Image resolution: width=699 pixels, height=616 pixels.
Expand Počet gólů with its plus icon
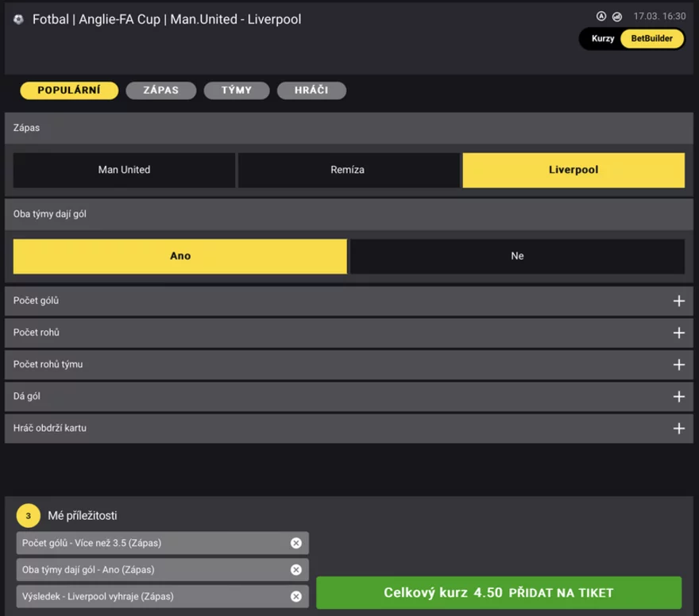pyautogui.click(x=678, y=301)
